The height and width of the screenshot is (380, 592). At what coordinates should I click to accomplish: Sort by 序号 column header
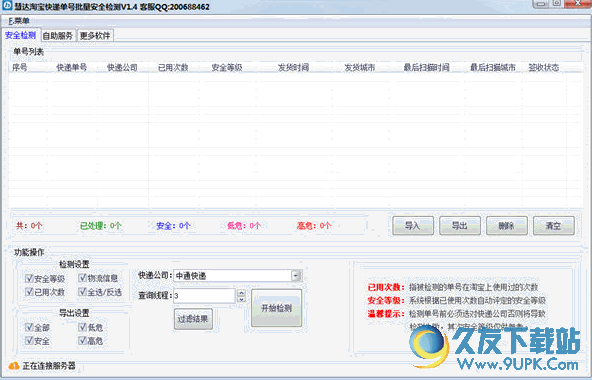point(20,68)
